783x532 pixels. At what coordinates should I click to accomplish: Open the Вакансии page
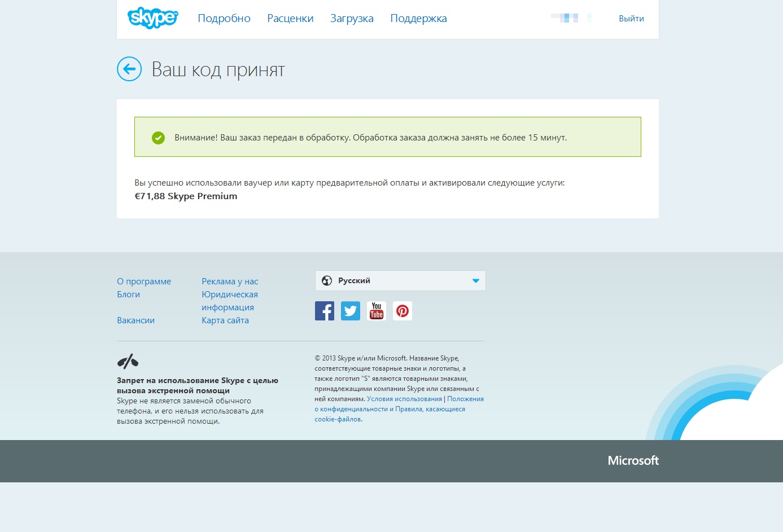coord(135,320)
